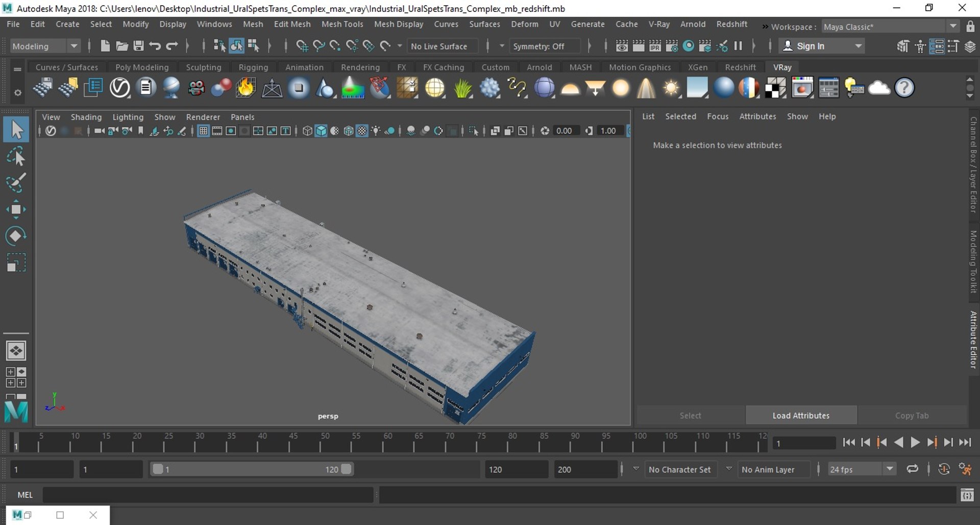This screenshot has height=525, width=980.
Task: Click the cloud shelf icon
Action: 879,88
